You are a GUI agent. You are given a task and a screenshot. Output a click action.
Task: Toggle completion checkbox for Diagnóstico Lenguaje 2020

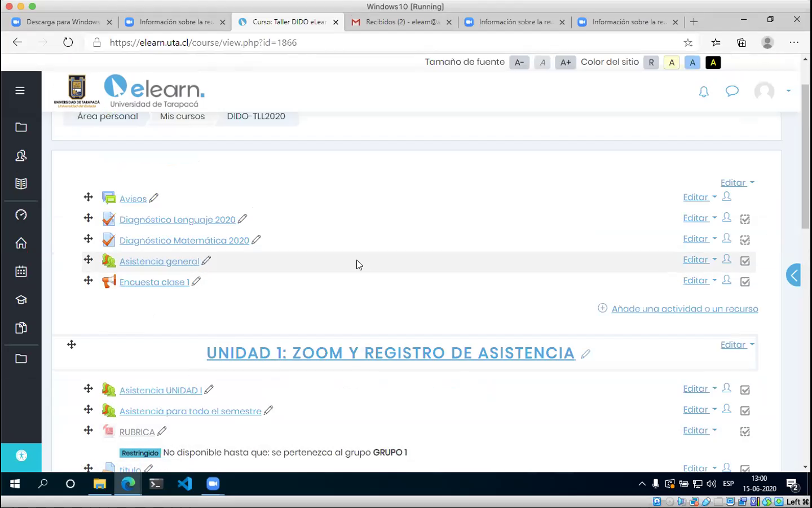click(745, 219)
